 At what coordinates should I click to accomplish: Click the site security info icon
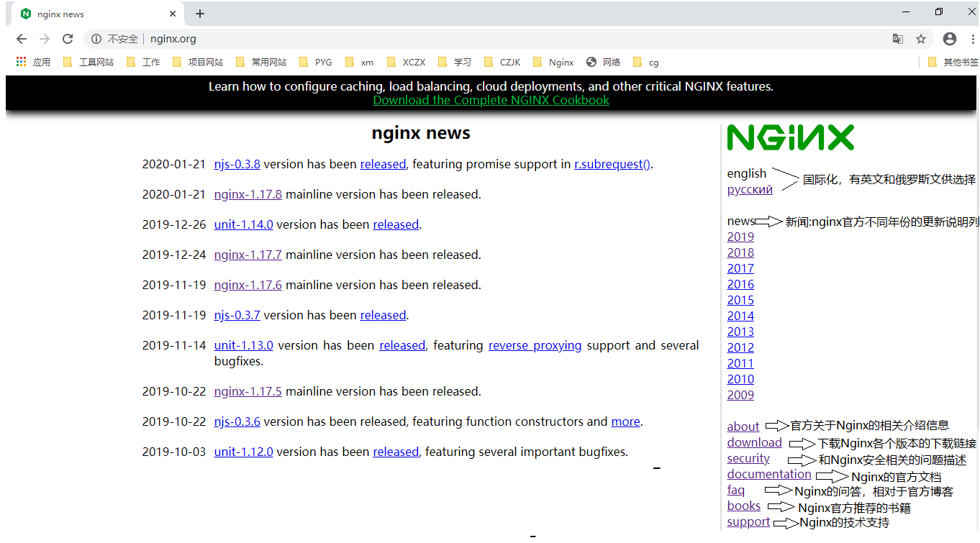click(x=96, y=39)
